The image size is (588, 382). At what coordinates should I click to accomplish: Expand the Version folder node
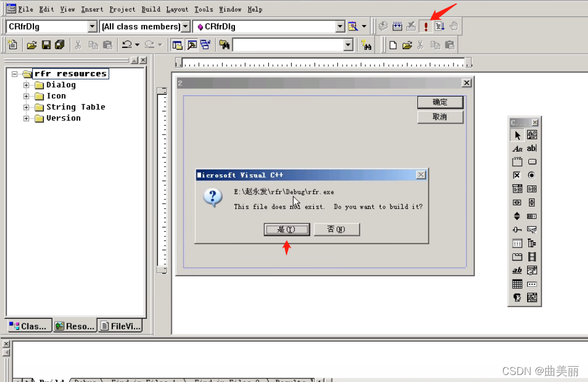[x=26, y=119]
